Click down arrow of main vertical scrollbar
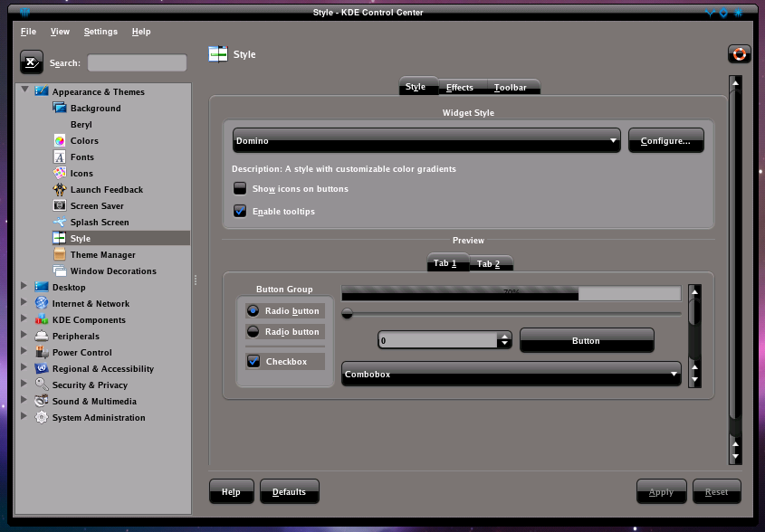The height and width of the screenshot is (532, 765). [735, 457]
